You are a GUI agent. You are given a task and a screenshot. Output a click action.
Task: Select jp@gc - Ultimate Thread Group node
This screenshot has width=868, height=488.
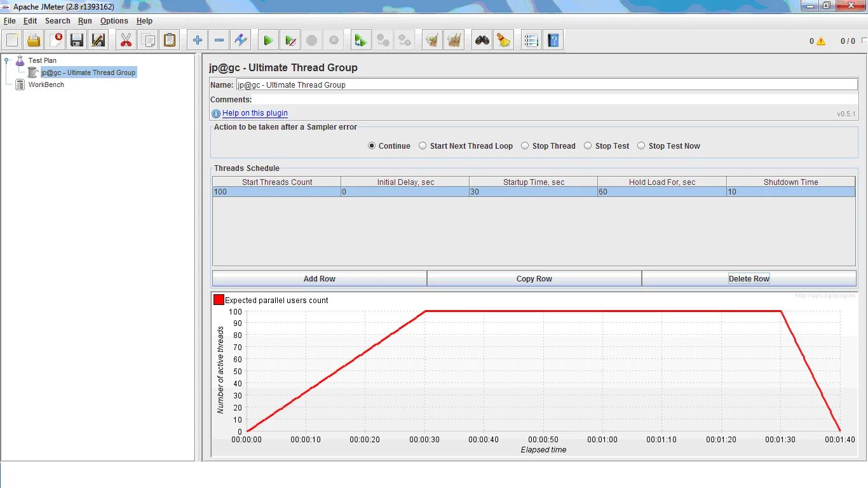(88, 72)
